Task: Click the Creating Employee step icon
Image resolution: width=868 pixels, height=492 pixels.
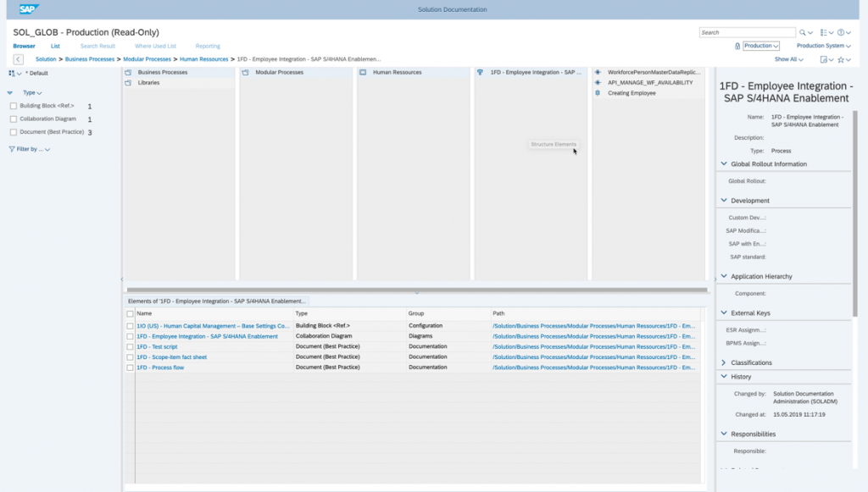Action: [598, 93]
